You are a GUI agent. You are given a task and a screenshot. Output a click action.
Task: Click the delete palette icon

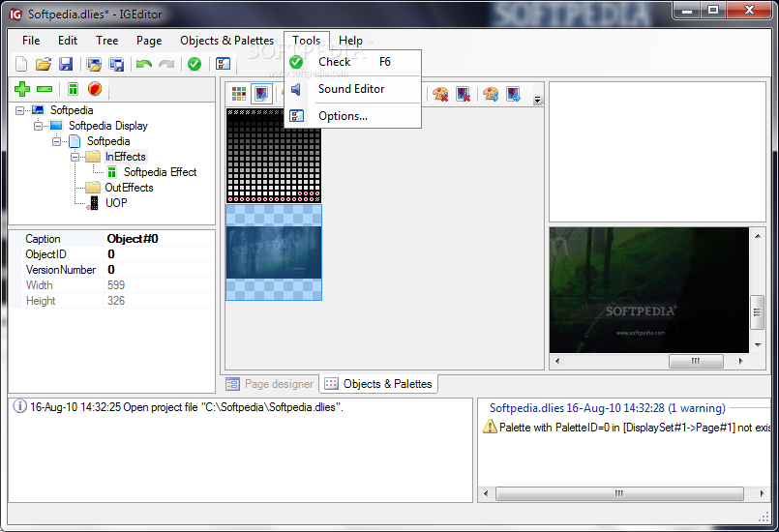pyautogui.click(x=440, y=94)
